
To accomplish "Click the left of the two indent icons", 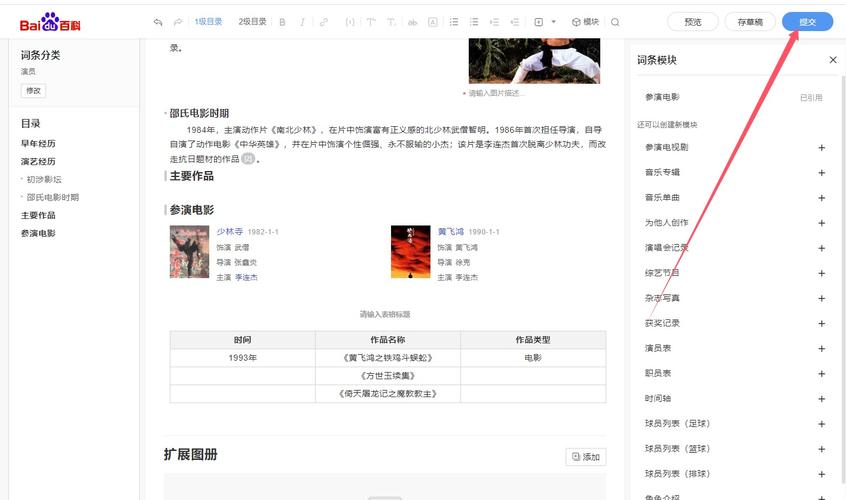I will (494, 22).
